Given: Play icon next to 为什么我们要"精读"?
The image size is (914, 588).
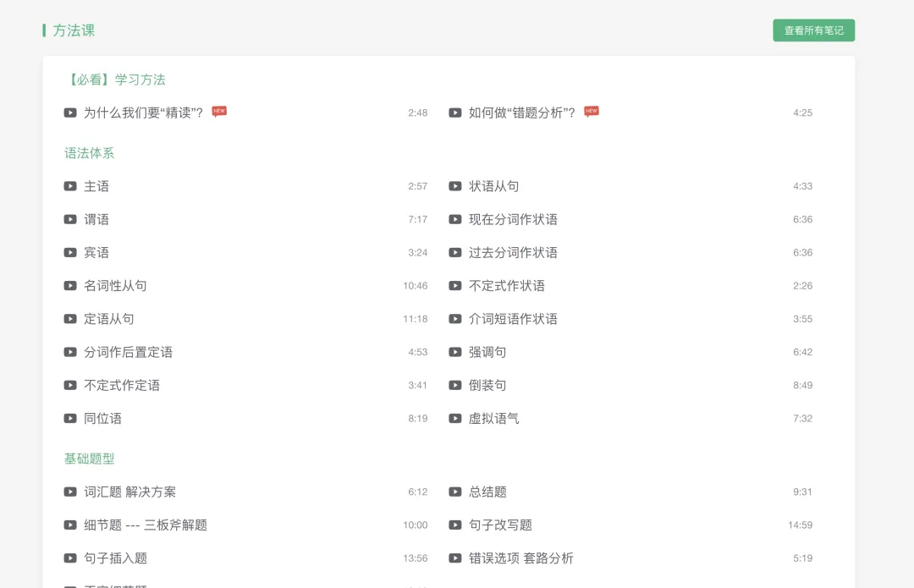Looking at the screenshot, I should point(70,113).
